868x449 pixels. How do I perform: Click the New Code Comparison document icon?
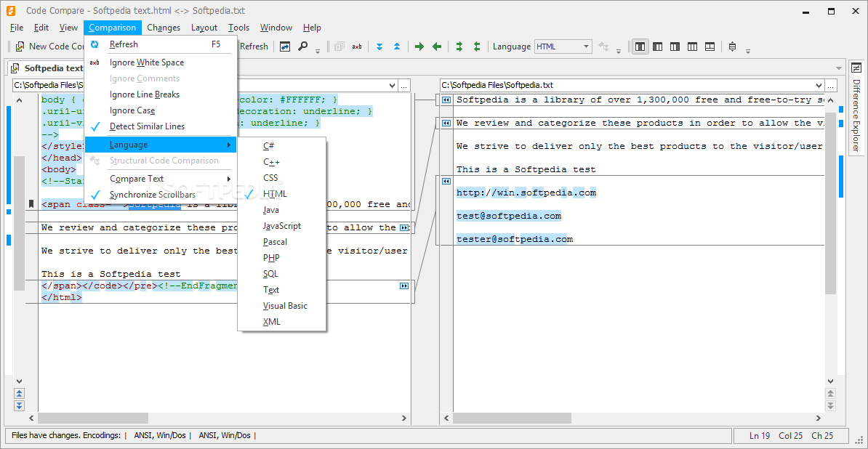[20, 46]
